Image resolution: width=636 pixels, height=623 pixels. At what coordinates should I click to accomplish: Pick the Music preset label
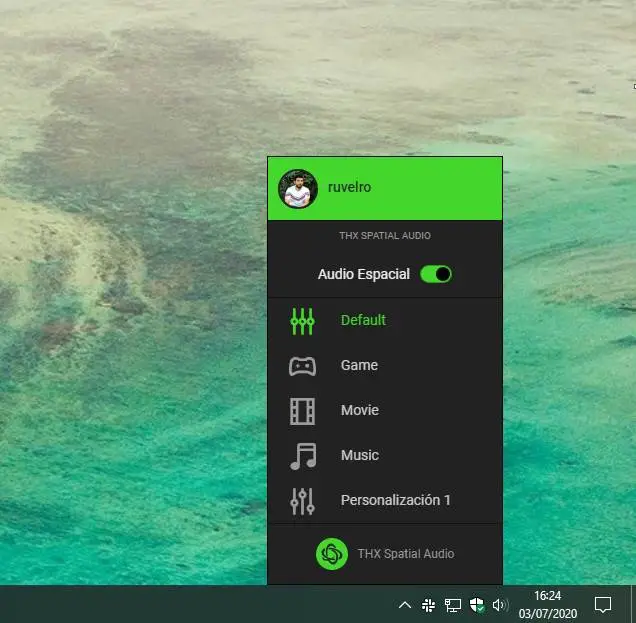coord(360,455)
